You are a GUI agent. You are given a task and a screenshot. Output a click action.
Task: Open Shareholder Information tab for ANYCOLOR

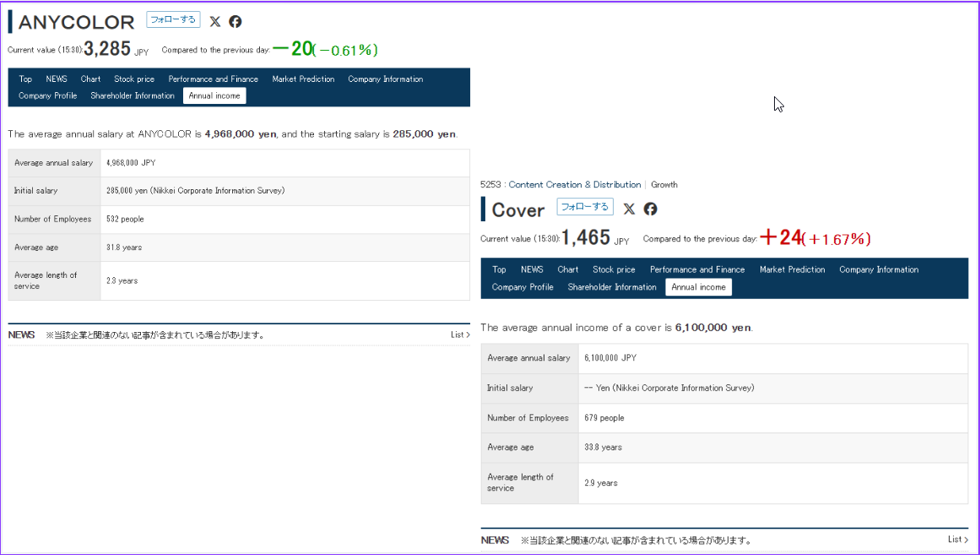tap(133, 95)
